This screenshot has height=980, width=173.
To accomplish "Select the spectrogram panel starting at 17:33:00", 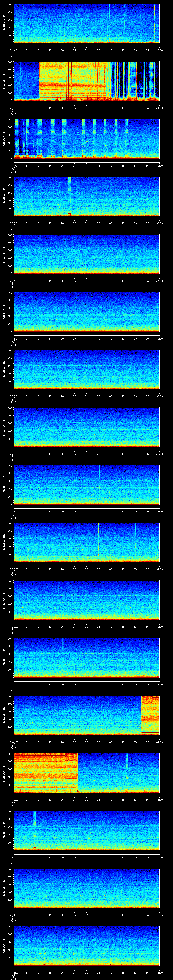I will pyautogui.click(x=87, y=255).
